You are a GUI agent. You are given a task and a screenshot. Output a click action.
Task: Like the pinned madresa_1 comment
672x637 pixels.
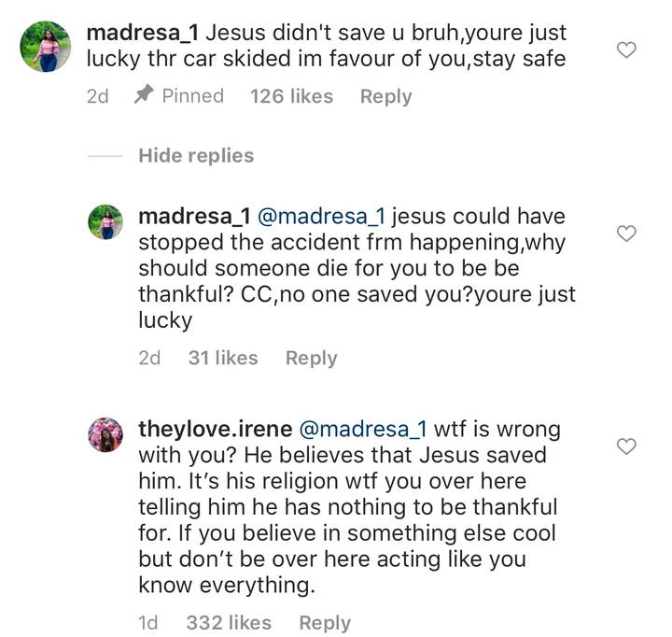(627, 50)
